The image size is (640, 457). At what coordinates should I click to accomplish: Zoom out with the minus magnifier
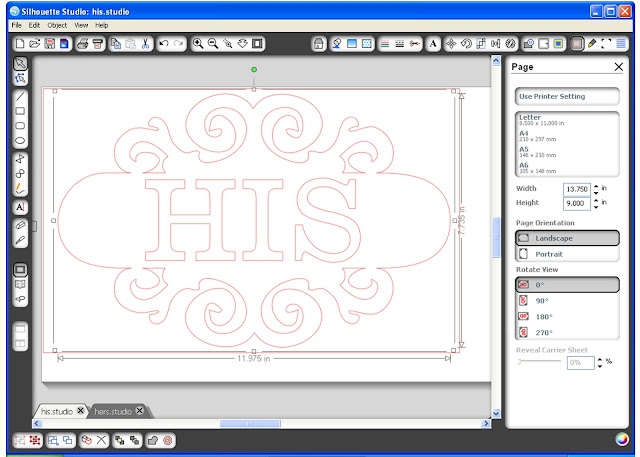[x=213, y=44]
